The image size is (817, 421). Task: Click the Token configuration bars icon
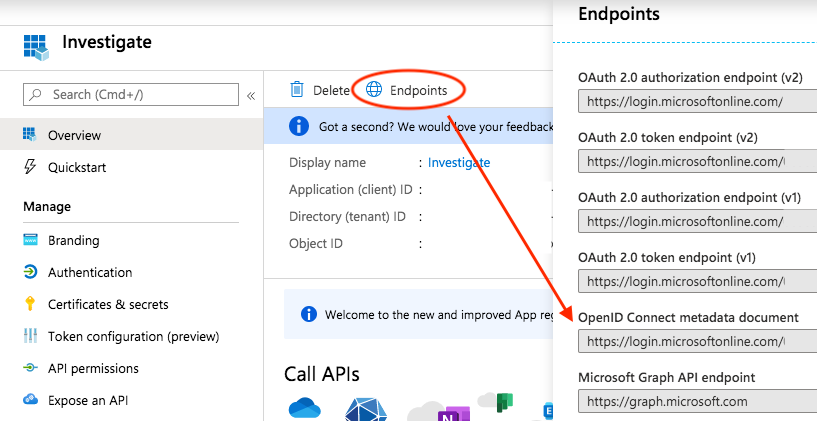pyautogui.click(x=29, y=336)
